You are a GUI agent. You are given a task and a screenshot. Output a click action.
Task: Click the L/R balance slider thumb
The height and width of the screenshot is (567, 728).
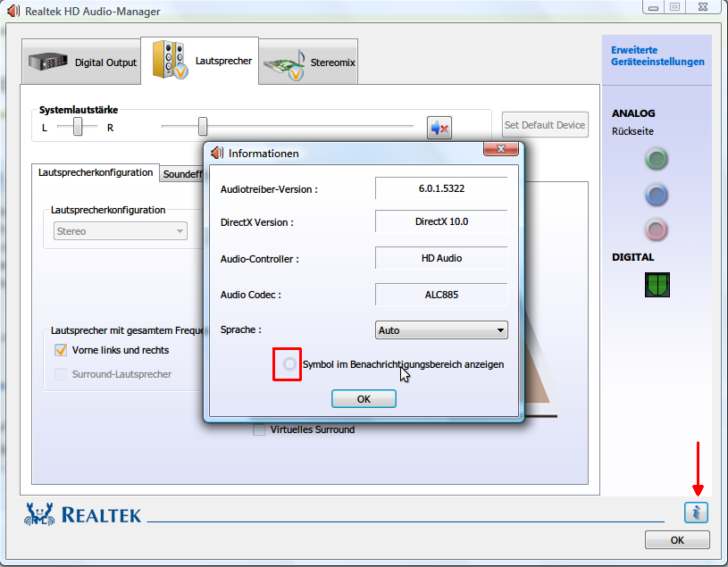pos(78,126)
